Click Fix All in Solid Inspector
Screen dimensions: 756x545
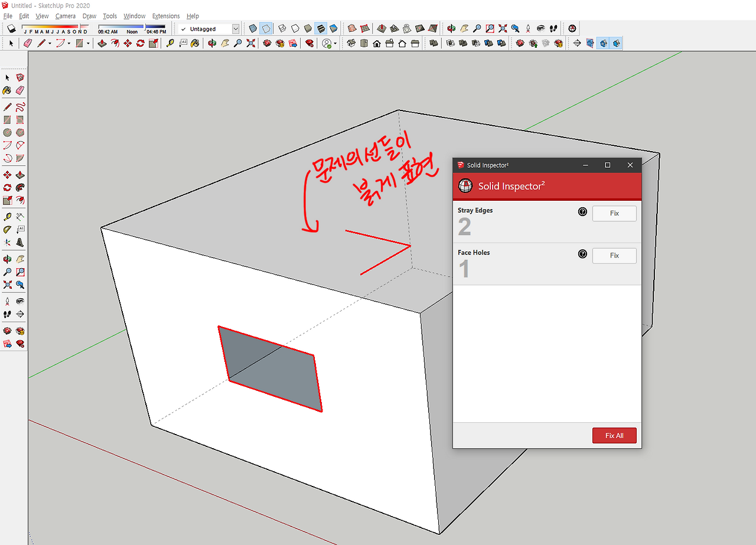pos(614,435)
